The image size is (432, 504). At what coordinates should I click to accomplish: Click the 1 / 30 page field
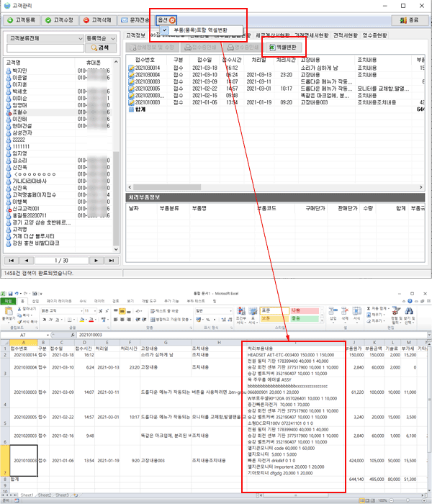pos(61,261)
